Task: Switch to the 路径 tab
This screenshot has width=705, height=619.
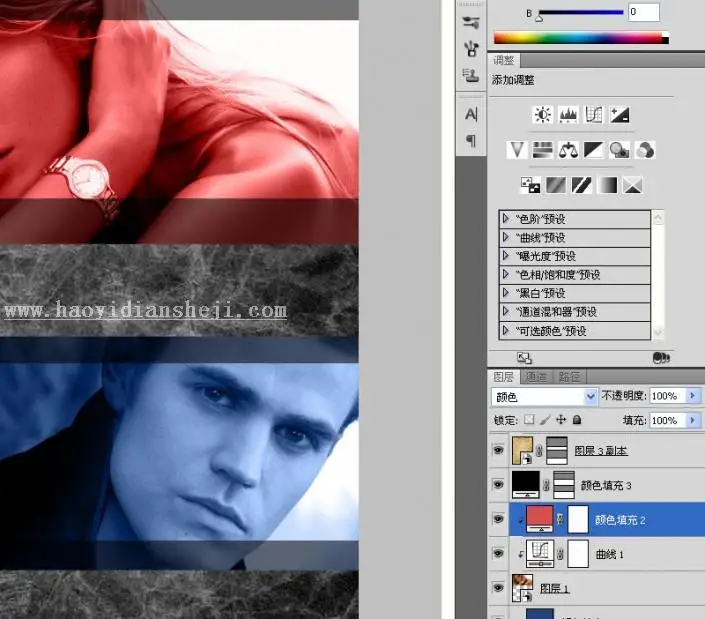Action: 569,377
